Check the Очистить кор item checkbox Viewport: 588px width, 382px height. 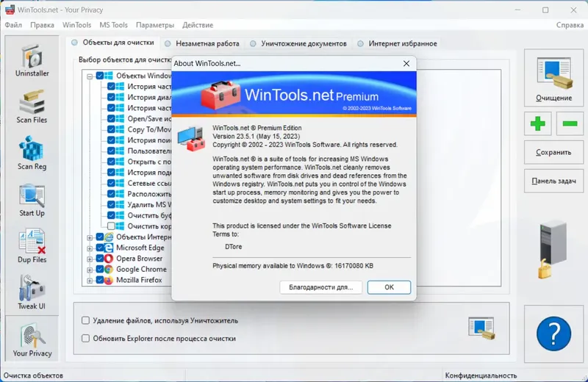click(x=111, y=226)
